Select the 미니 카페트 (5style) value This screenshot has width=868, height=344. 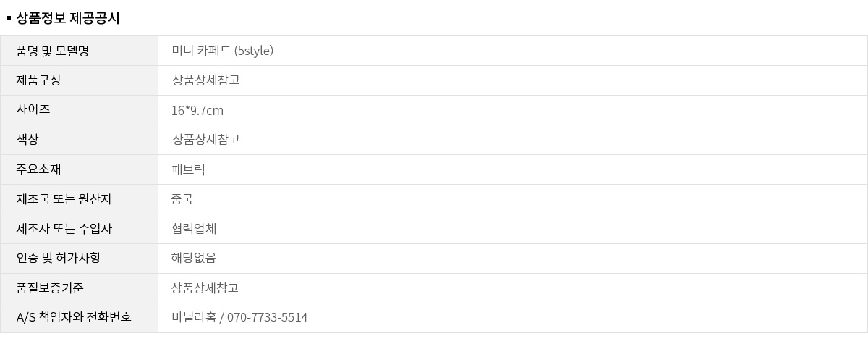(x=222, y=51)
